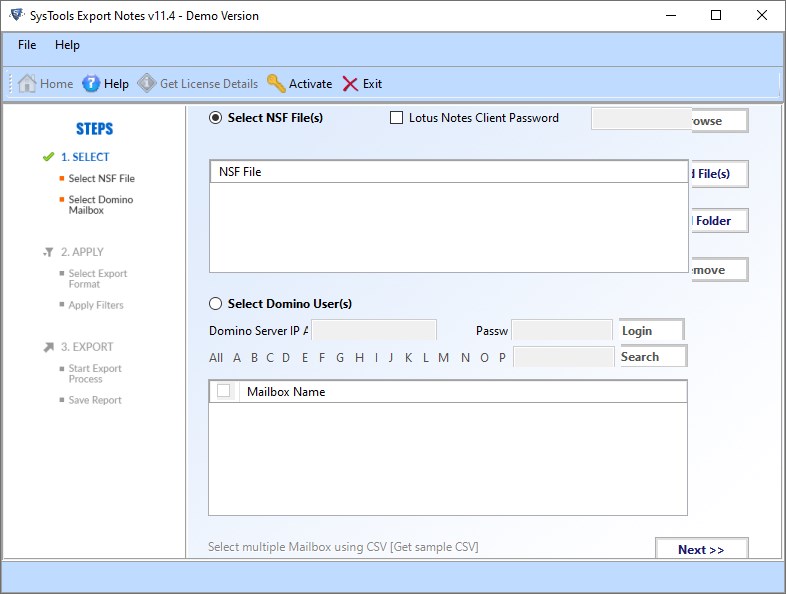Viewport: 786px width, 594px height.
Task: Open the Get sample CSV link
Action: point(435,546)
